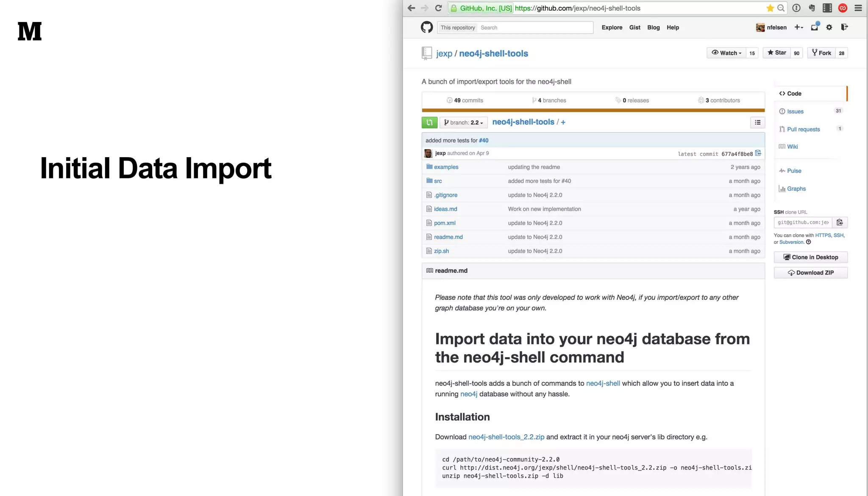View the 0 releases page

[632, 100]
